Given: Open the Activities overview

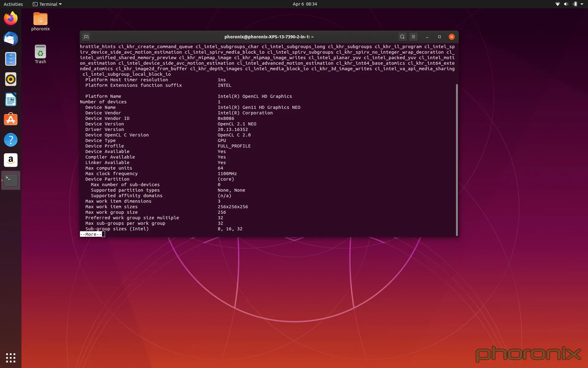Looking at the screenshot, I should [13, 4].
